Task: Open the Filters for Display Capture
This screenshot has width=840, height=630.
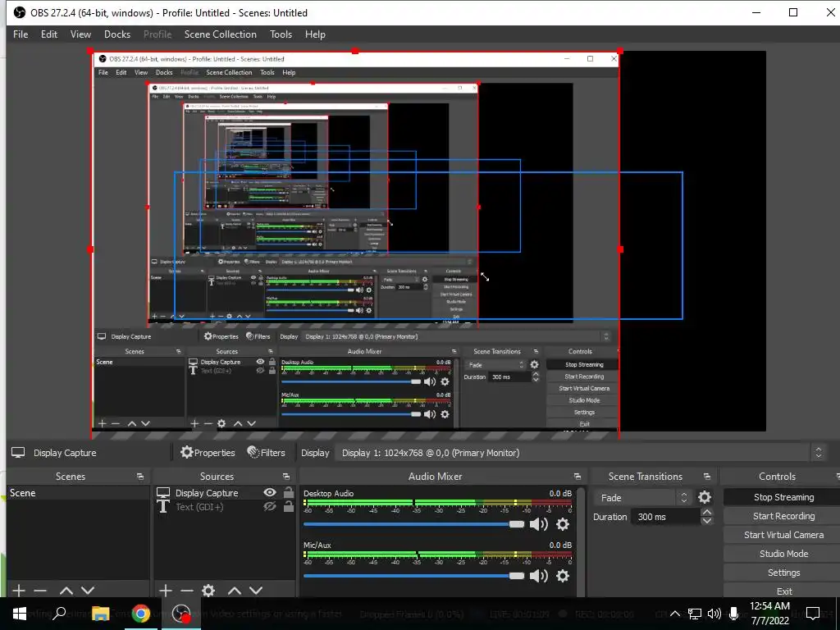Action: [267, 453]
